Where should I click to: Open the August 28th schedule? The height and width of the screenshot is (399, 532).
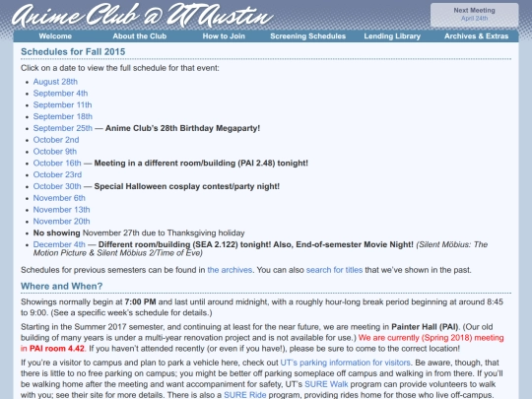(55, 82)
